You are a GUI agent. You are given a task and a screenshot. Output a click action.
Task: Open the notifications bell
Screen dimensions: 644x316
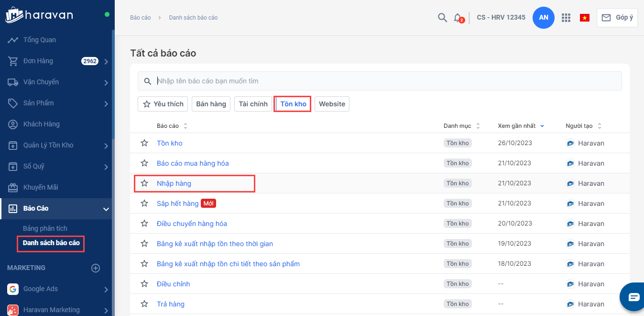[x=458, y=18]
